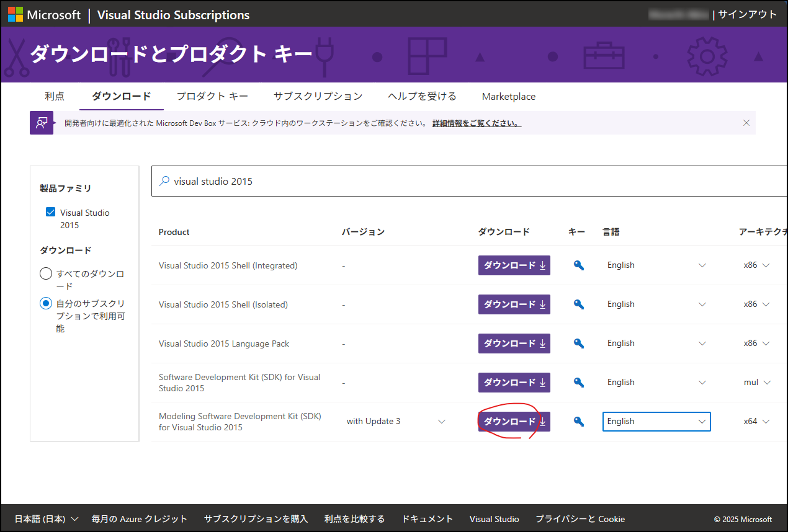Screen dimensions: 788x532
Task: Open the 'with Update 3' version dropdown
Action: click(396, 422)
